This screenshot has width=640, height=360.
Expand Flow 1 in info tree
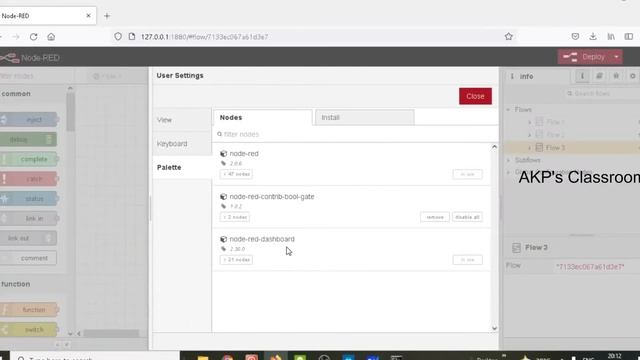[530, 122]
